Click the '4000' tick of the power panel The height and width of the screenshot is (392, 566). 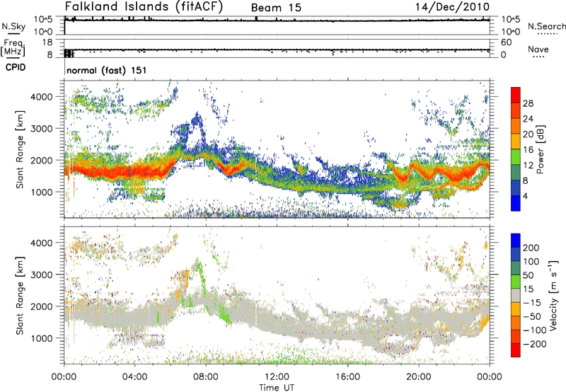click(42, 97)
